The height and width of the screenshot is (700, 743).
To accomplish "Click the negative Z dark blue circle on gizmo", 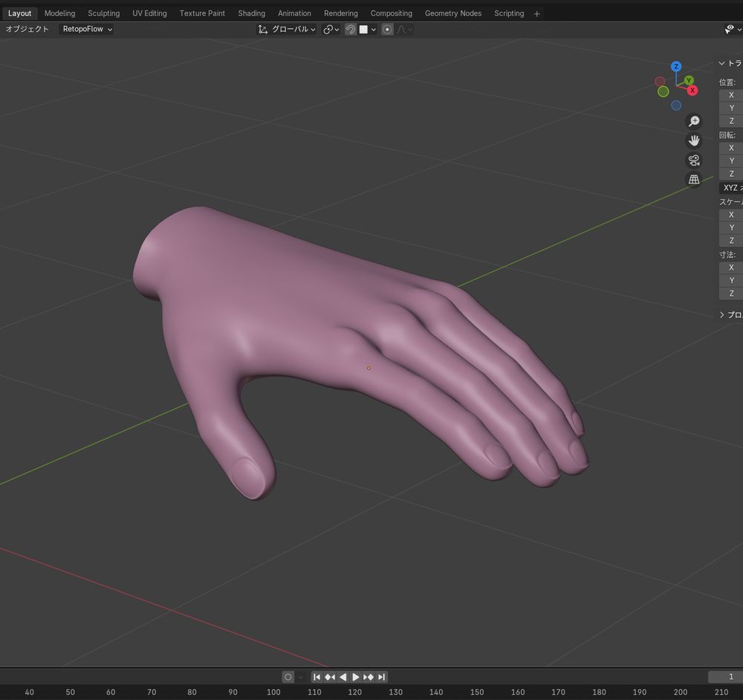I will tap(676, 106).
